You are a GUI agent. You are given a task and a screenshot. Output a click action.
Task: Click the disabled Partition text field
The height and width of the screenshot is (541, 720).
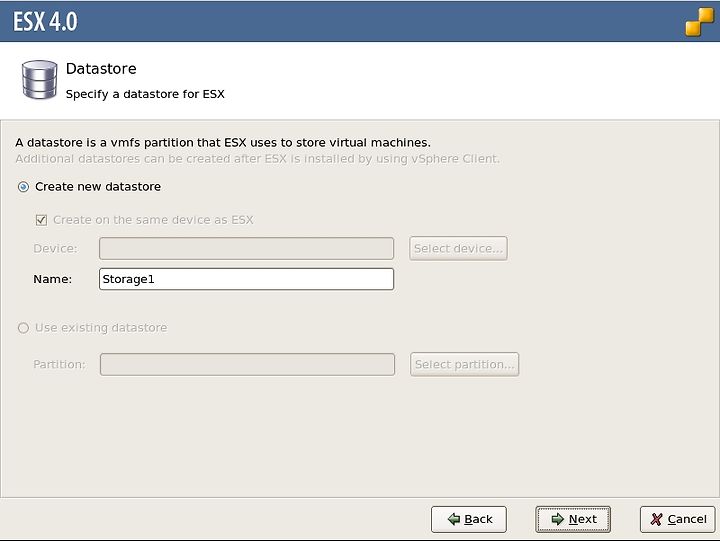tap(248, 364)
